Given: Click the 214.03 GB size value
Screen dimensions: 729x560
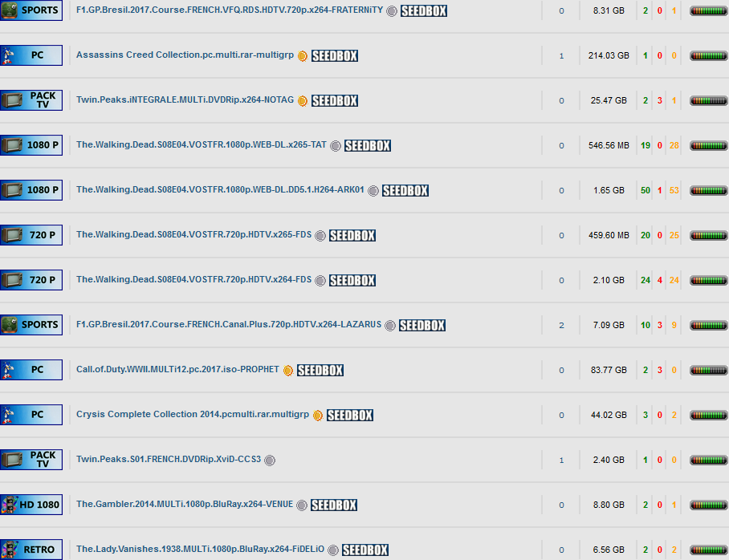Looking at the screenshot, I should point(609,56).
